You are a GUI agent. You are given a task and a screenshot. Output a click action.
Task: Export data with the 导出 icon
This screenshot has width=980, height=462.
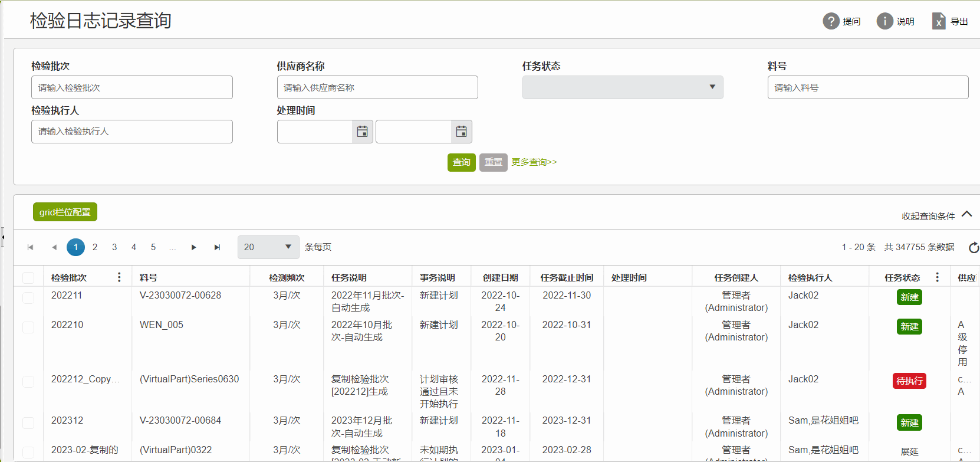(x=939, y=21)
